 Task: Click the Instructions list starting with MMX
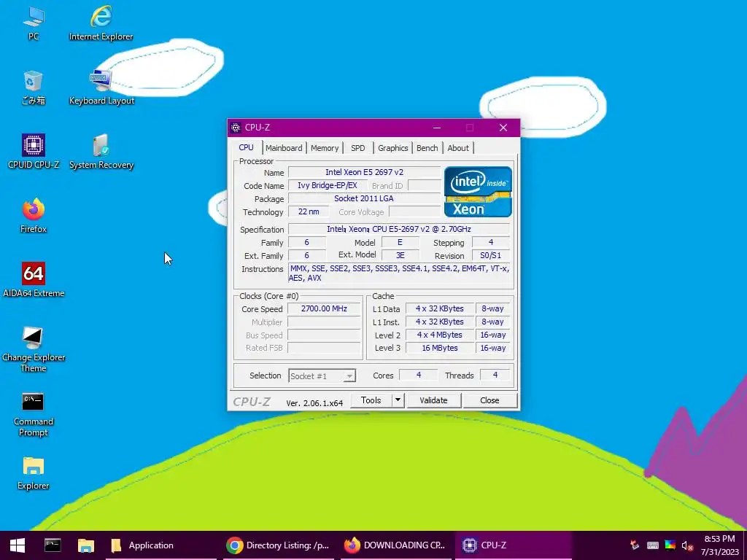pos(399,273)
